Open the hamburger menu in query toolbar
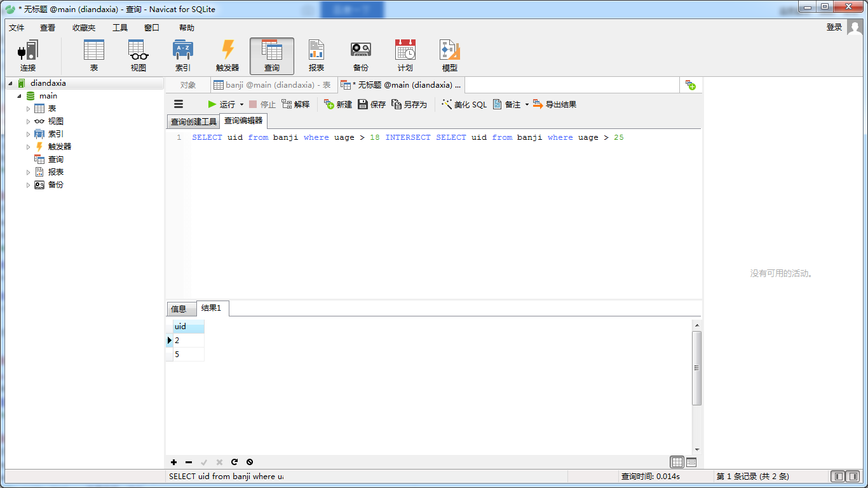Image resolution: width=868 pixels, height=488 pixels. click(179, 104)
